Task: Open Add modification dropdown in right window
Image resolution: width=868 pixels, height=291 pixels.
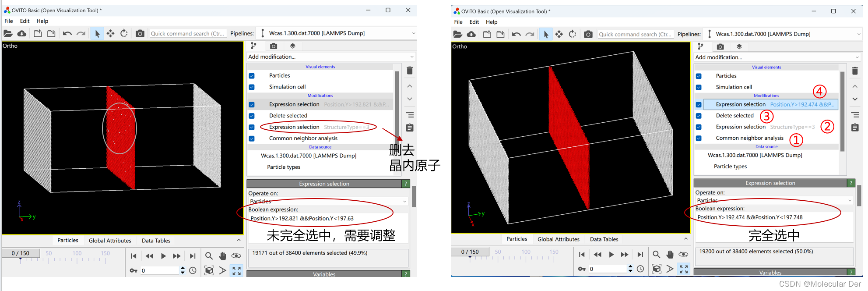Action: pos(777,57)
